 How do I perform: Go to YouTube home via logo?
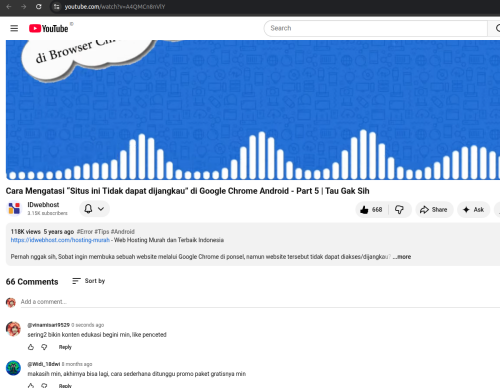pos(48,29)
